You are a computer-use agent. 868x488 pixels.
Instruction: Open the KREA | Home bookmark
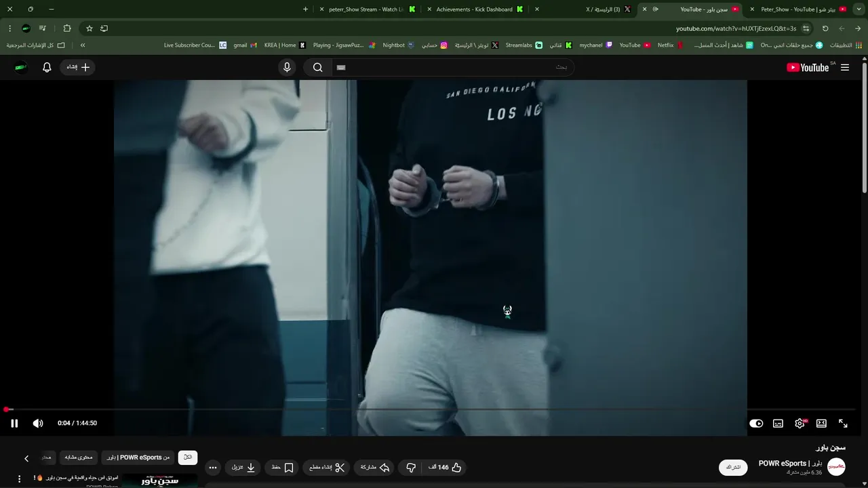(285, 45)
